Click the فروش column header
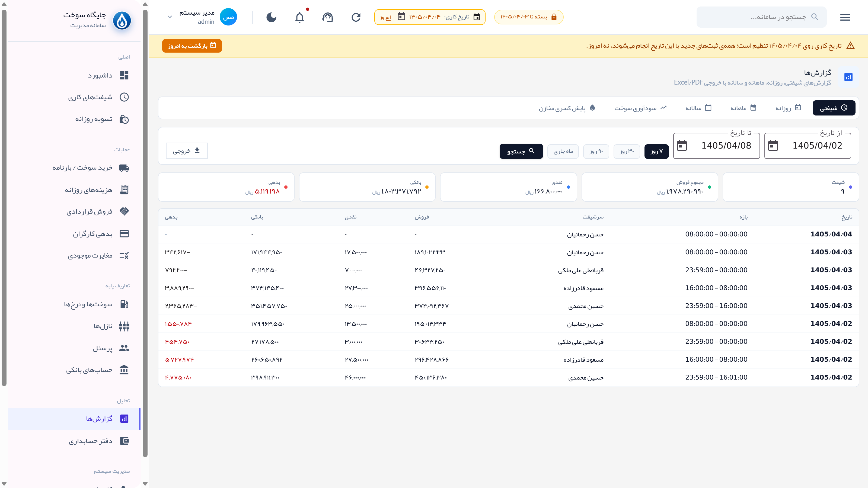This screenshot has height=488, width=868. coord(422,217)
